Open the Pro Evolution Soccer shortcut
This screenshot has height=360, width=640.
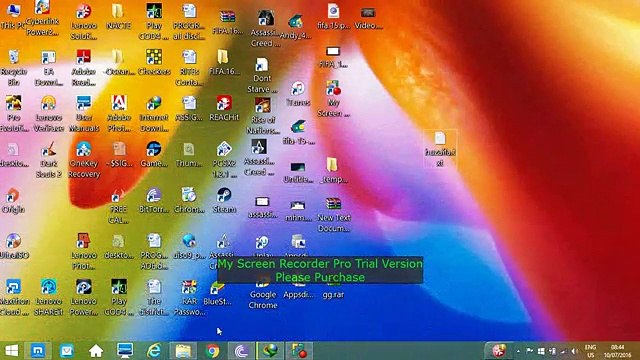(x=13, y=114)
